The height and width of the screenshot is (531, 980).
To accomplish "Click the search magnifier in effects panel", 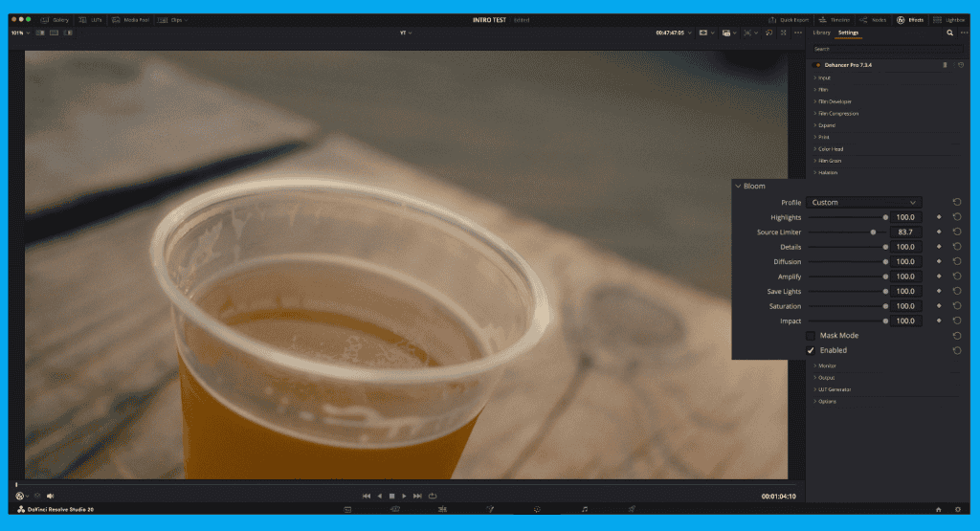I will [949, 33].
